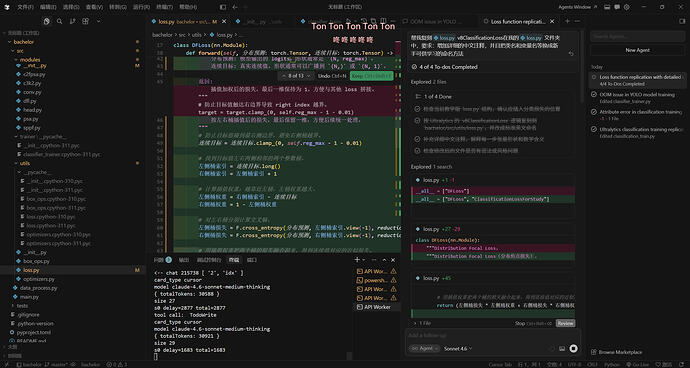This screenshot has width=690, height=368.
Task: Click the Search Agents input field
Action: 637,36
